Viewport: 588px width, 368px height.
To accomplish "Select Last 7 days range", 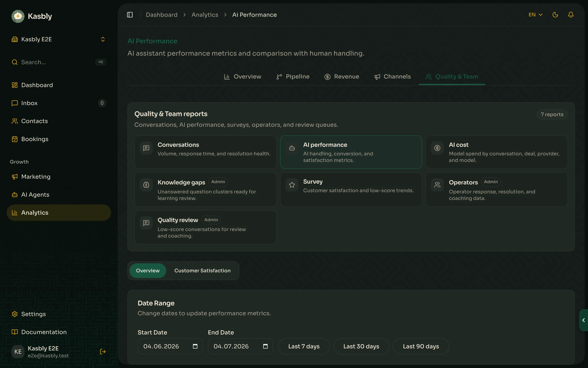I will (x=304, y=346).
